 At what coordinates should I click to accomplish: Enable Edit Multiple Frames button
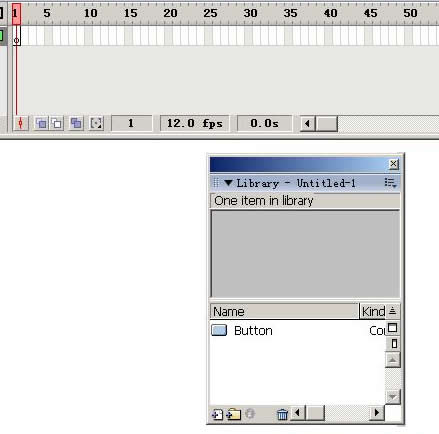[x=76, y=123]
